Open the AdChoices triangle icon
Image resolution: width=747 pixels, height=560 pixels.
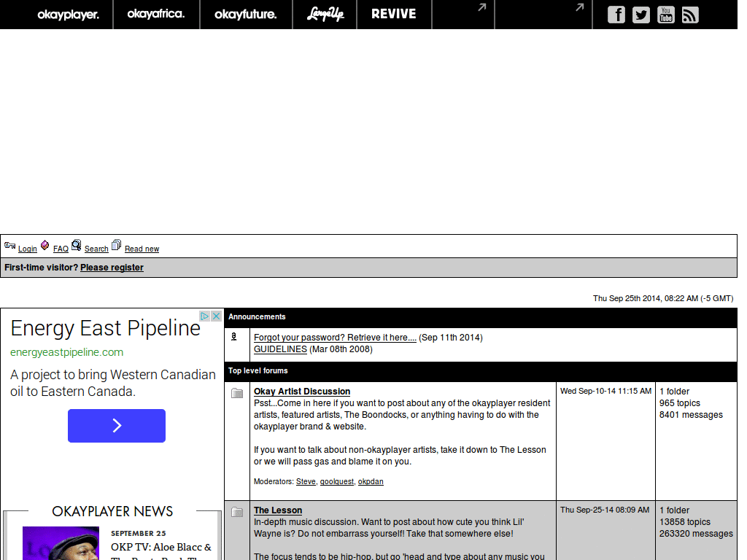click(x=205, y=316)
